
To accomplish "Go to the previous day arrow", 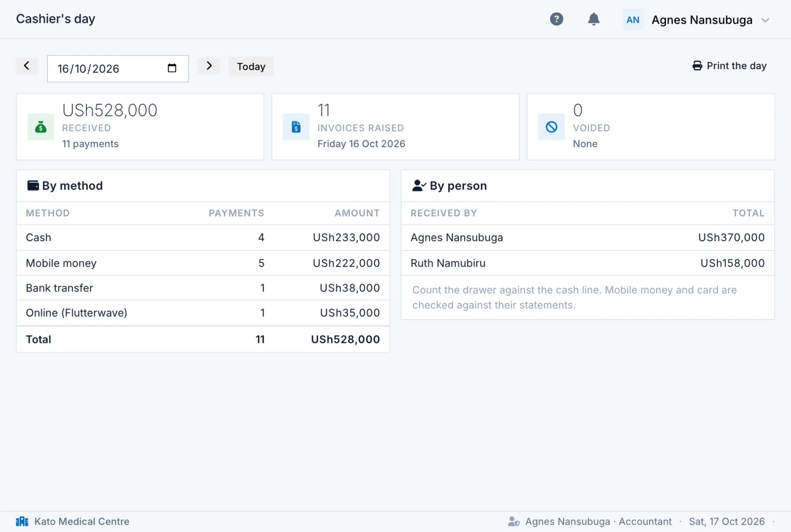I will (x=27, y=66).
